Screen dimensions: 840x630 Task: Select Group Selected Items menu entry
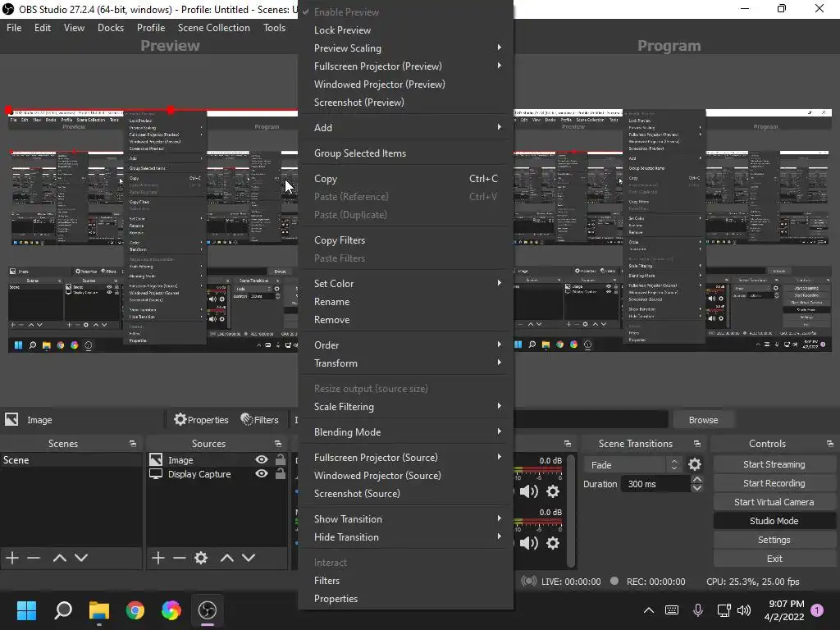(405, 153)
